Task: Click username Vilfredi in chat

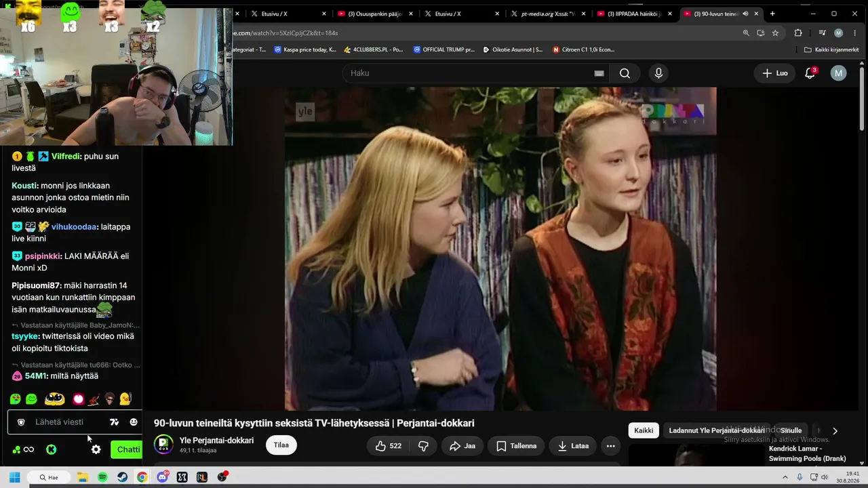Action: (x=66, y=156)
